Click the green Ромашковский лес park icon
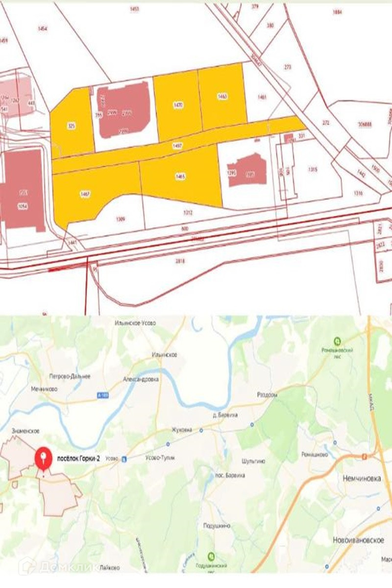Viewport: 392px width, 588px height. tap(337, 341)
